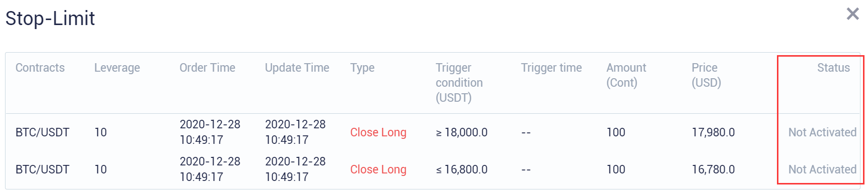Click the Trigger condition (USDT) header

click(x=459, y=83)
